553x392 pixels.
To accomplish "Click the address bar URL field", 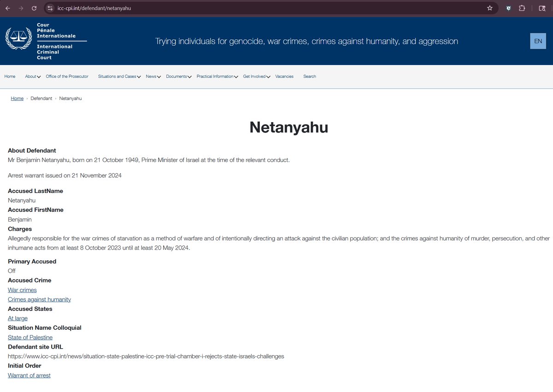I will click(x=272, y=8).
